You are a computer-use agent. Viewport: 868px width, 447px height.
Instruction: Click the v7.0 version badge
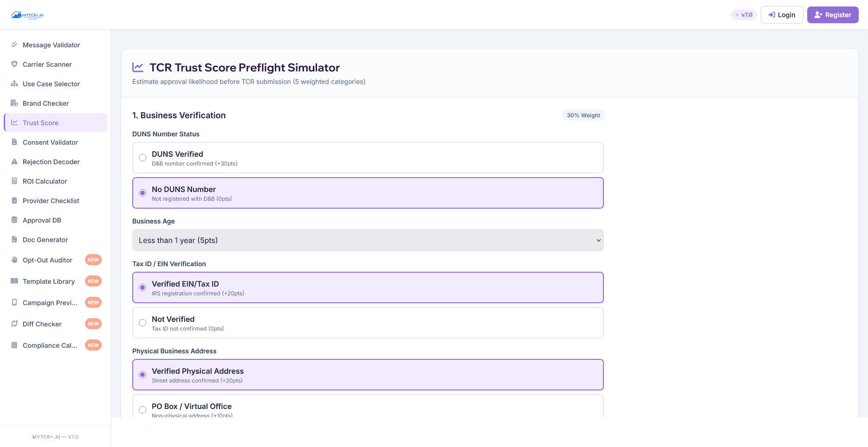[x=744, y=14]
